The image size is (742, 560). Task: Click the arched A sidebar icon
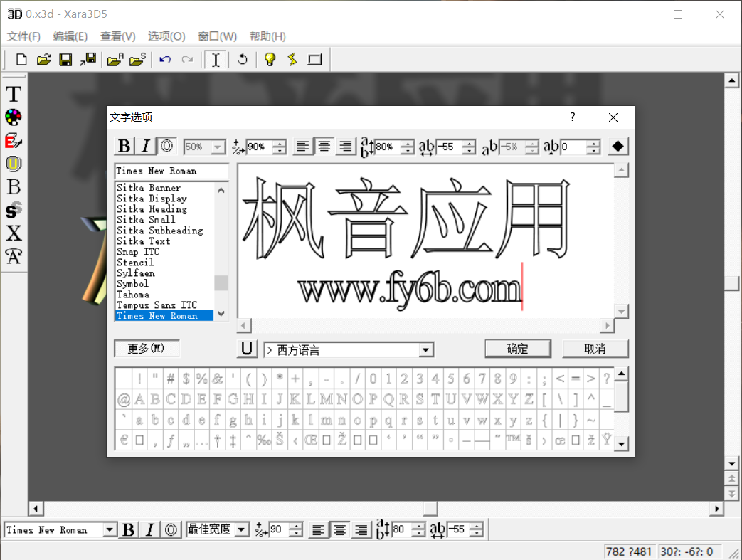coord(14,257)
